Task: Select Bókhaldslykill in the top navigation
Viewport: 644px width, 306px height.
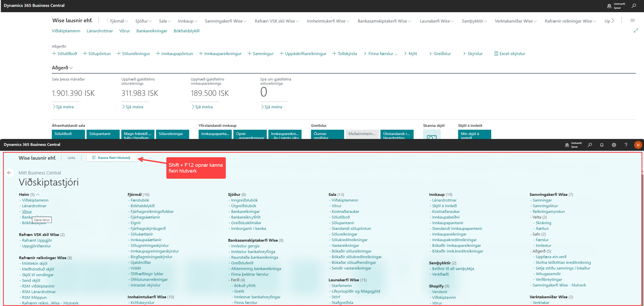Action: [186, 31]
